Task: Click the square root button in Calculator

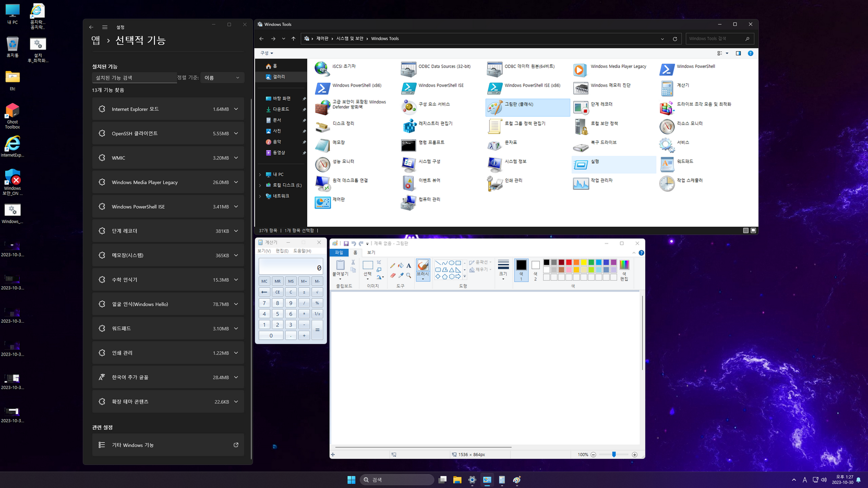Action: [x=317, y=292]
